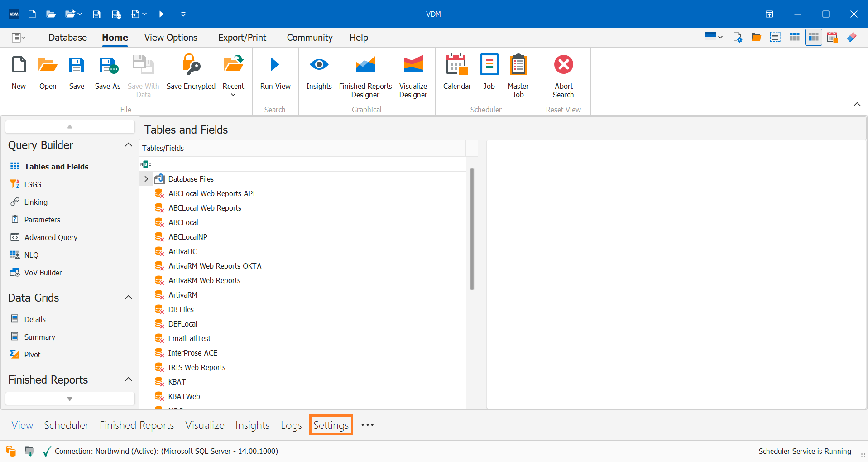Image resolution: width=868 pixels, height=462 pixels.
Task: Collapse the Finished Reports section
Action: point(128,380)
